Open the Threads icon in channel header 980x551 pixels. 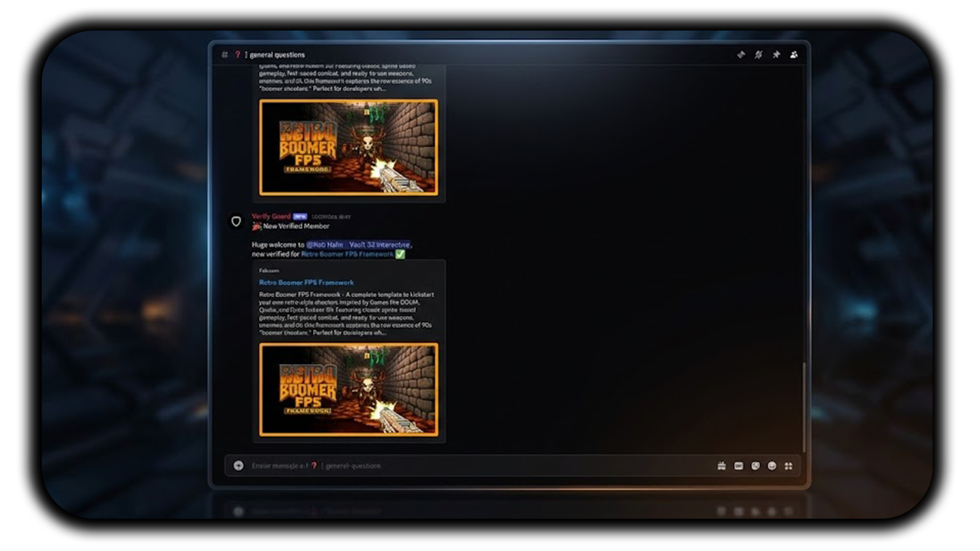click(741, 55)
